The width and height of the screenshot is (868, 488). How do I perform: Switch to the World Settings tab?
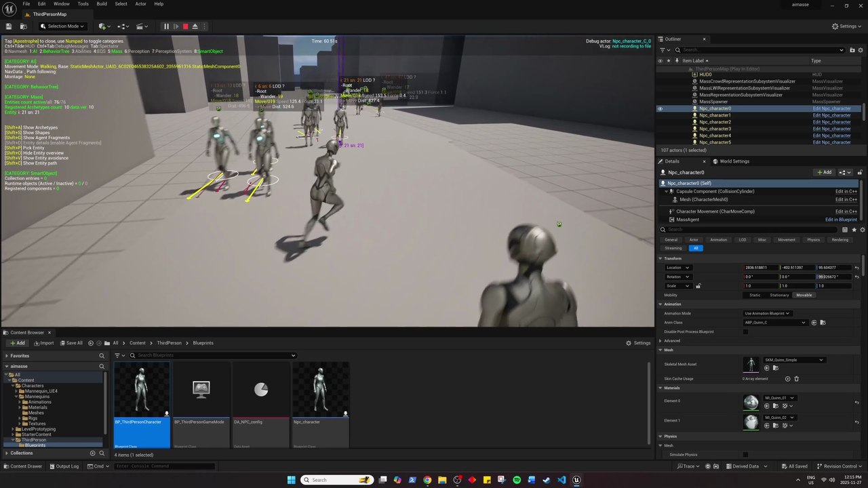730,161
